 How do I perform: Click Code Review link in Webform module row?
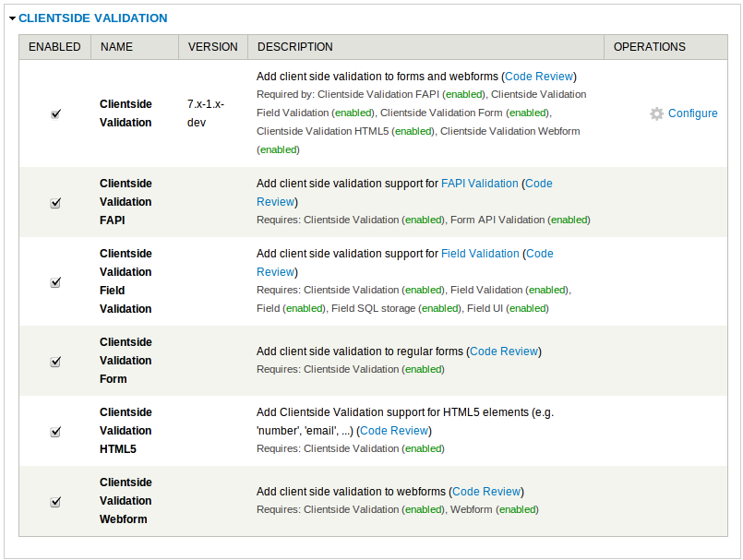(486, 492)
